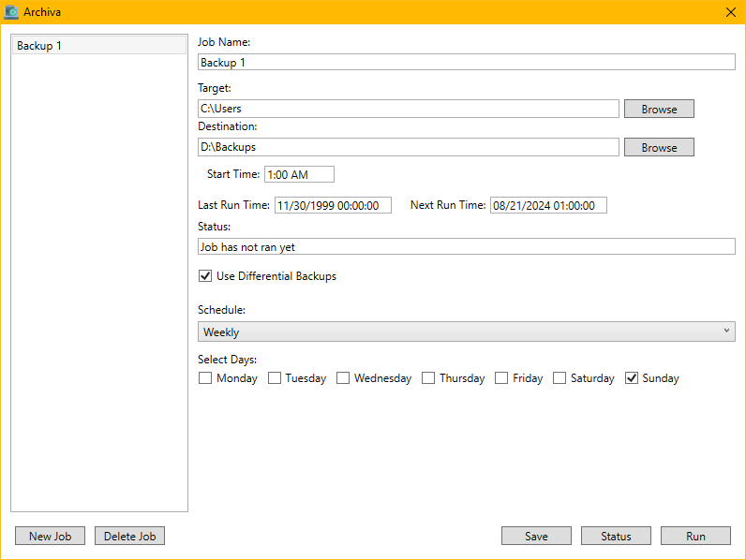The height and width of the screenshot is (560, 746).
Task: Browse for the Destination folder
Action: point(659,147)
